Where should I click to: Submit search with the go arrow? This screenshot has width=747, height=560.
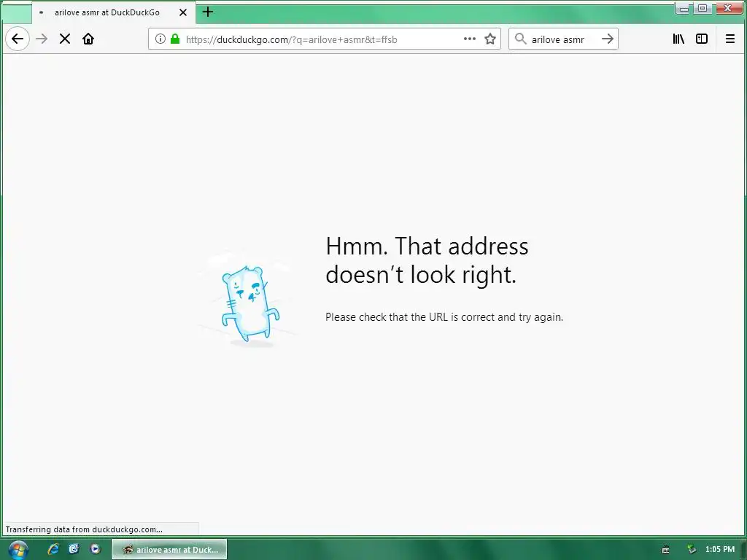pos(608,39)
